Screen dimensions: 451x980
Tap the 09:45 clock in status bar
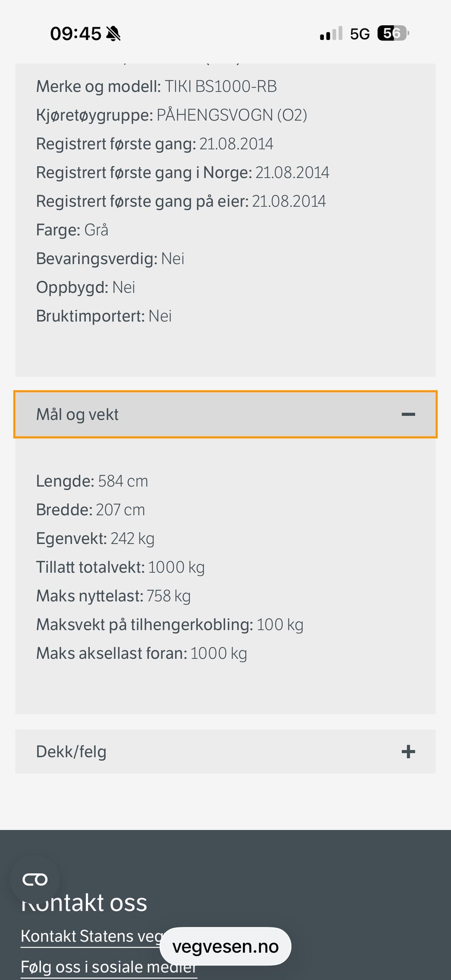tap(76, 34)
